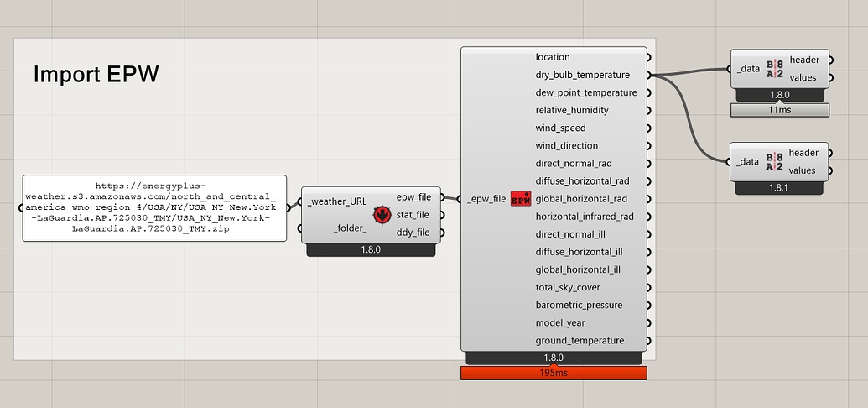The image size is (868, 408).
Task: Click the 1.8.0 version label under the download component
Action: [371, 250]
